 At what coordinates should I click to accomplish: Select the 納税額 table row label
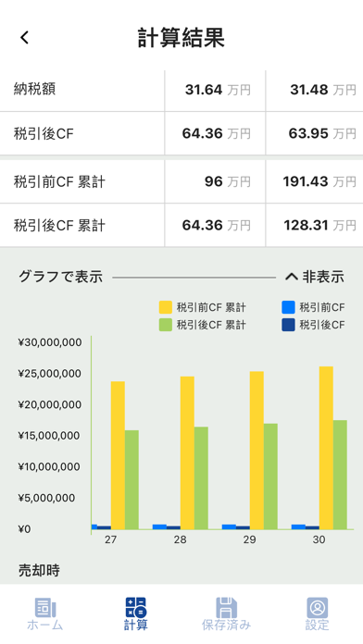35,89
